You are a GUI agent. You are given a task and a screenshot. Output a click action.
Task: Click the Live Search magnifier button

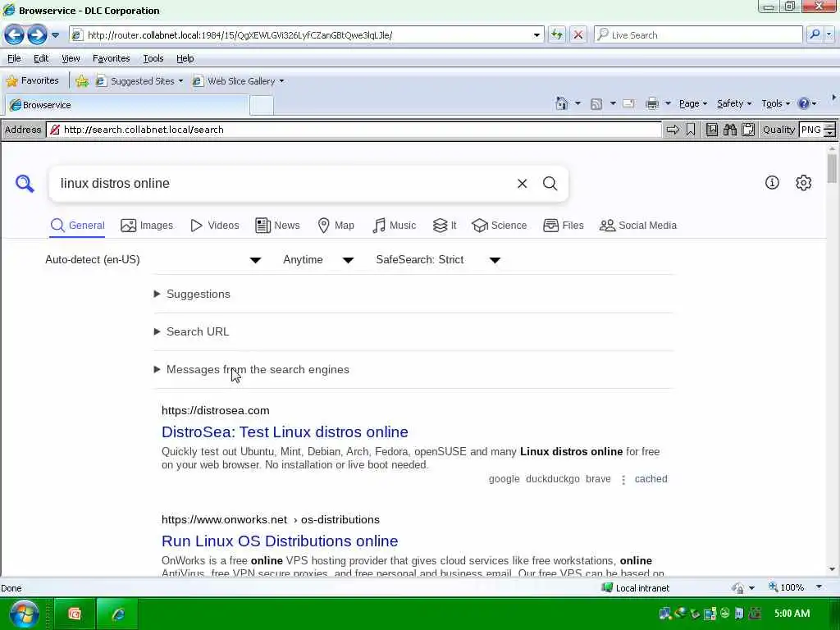pyautogui.click(x=815, y=34)
